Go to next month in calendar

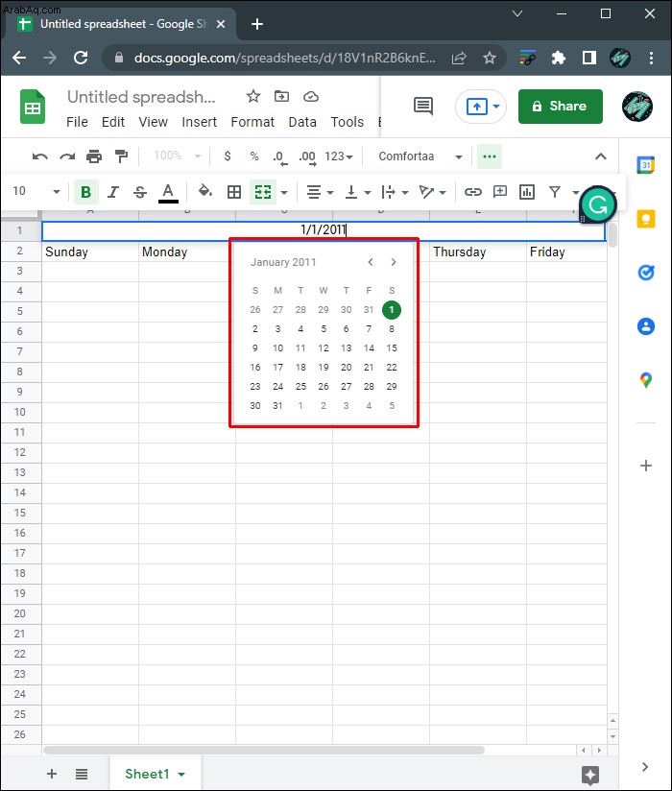(394, 262)
